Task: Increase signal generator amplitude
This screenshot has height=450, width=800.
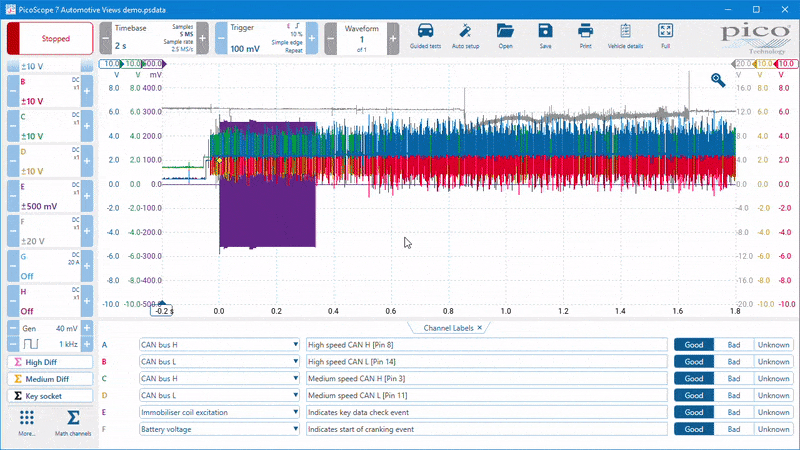Action: pyautogui.click(x=87, y=328)
